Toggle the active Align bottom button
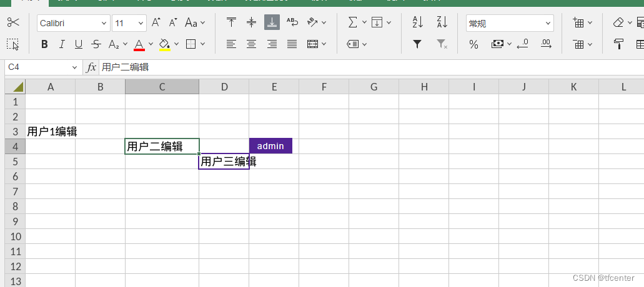This screenshot has width=644, height=287. point(272,22)
